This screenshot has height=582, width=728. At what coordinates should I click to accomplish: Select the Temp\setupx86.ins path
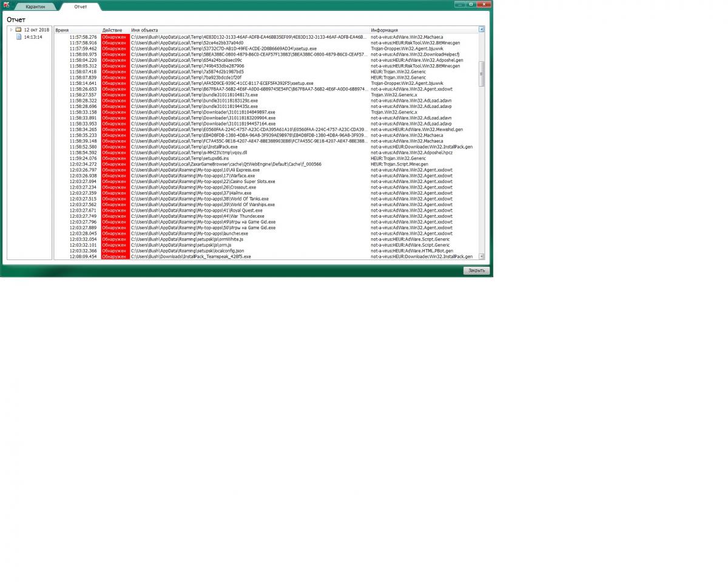(x=180, y=158)
